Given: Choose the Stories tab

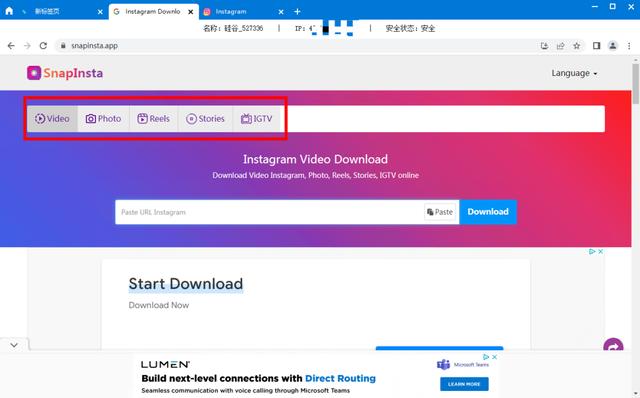Looking at the screenshot, I should point(206,119).
